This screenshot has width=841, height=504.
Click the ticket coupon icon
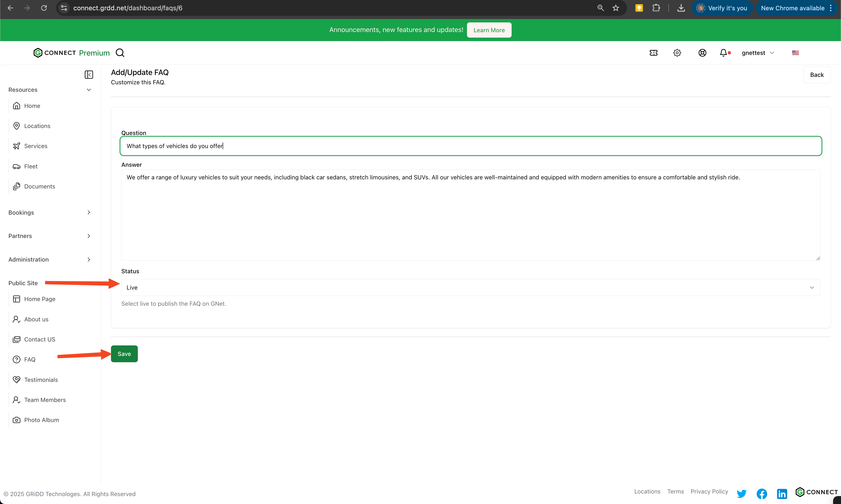point(653,53)
